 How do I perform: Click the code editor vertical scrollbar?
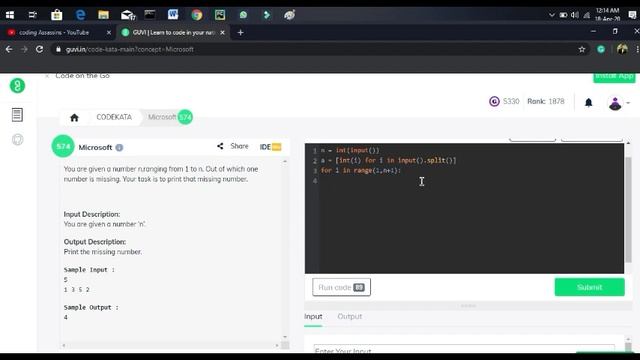[628, 209]
